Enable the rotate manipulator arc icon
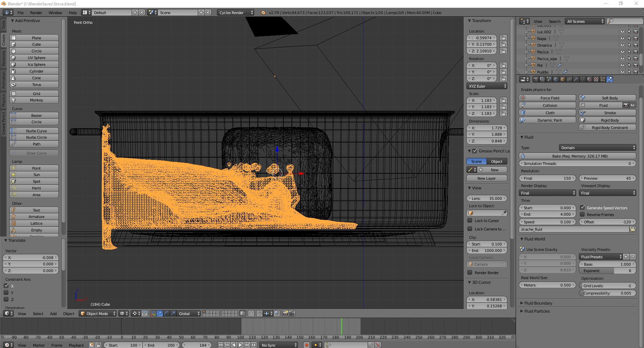Viewport: 644px width, 348px height. (166, 313)
